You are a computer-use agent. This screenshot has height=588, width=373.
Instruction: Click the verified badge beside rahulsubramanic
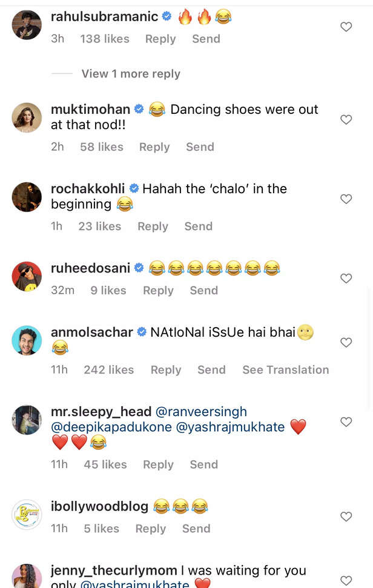click(165, 16)
